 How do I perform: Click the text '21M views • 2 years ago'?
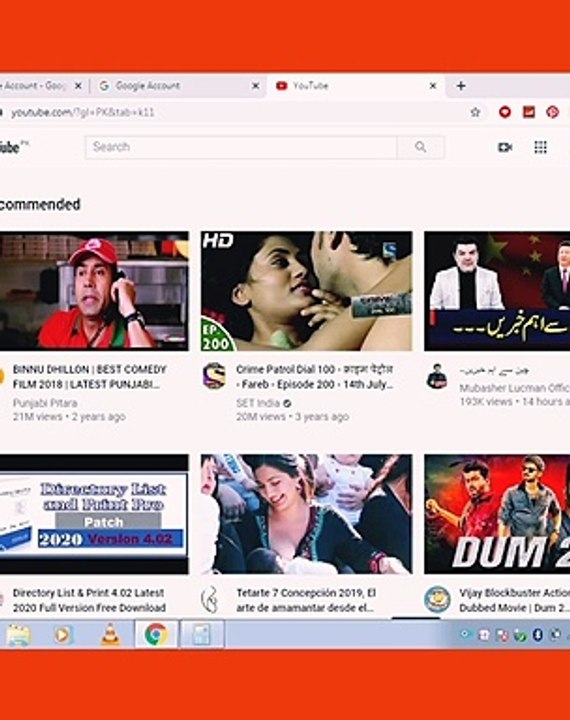(69, 417)
